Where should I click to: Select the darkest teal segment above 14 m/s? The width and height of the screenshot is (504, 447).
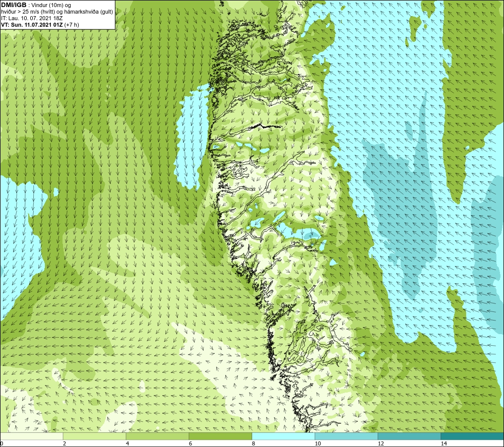coord(473,436)
